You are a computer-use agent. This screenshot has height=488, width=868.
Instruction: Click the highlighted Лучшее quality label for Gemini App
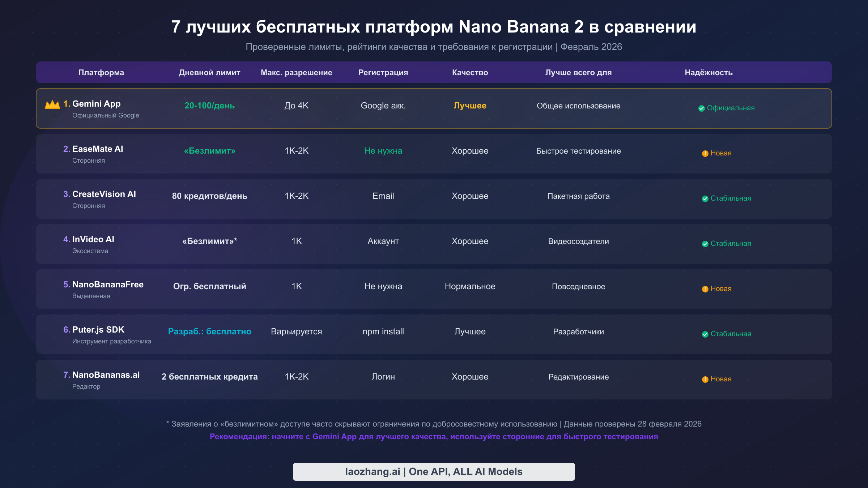469,106
